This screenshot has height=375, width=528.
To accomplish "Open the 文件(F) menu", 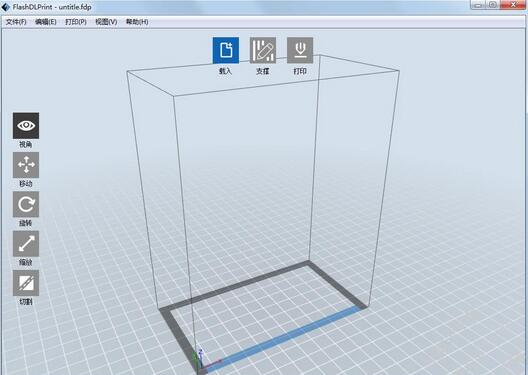I will pos(16,22).
